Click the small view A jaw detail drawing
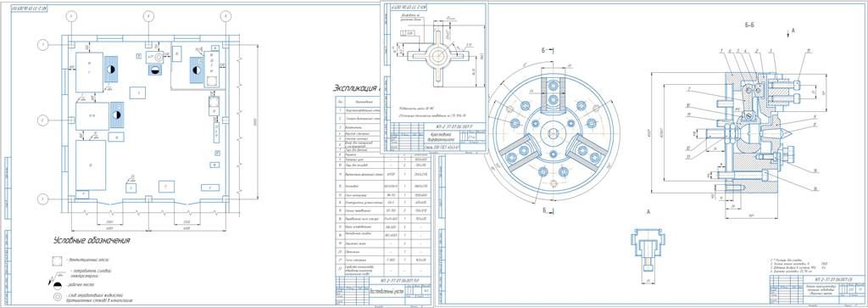The height and width of the screenshot is (308, 868). coord(647,249)
